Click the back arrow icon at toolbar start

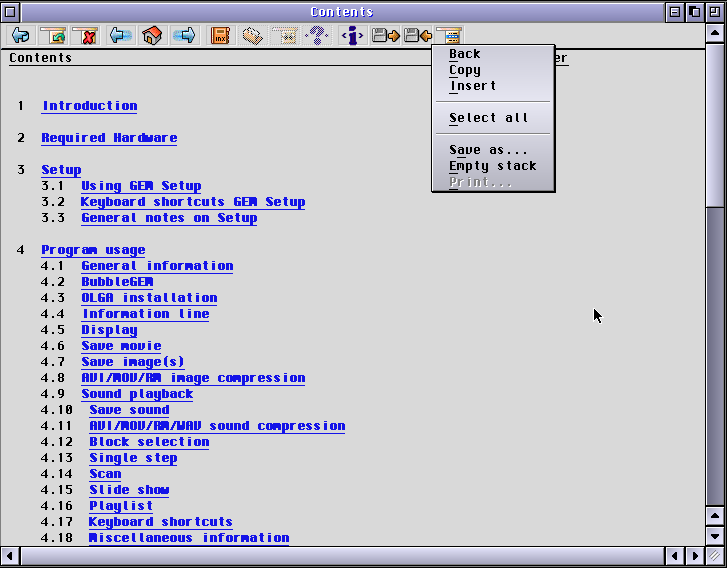click(20, 36)
